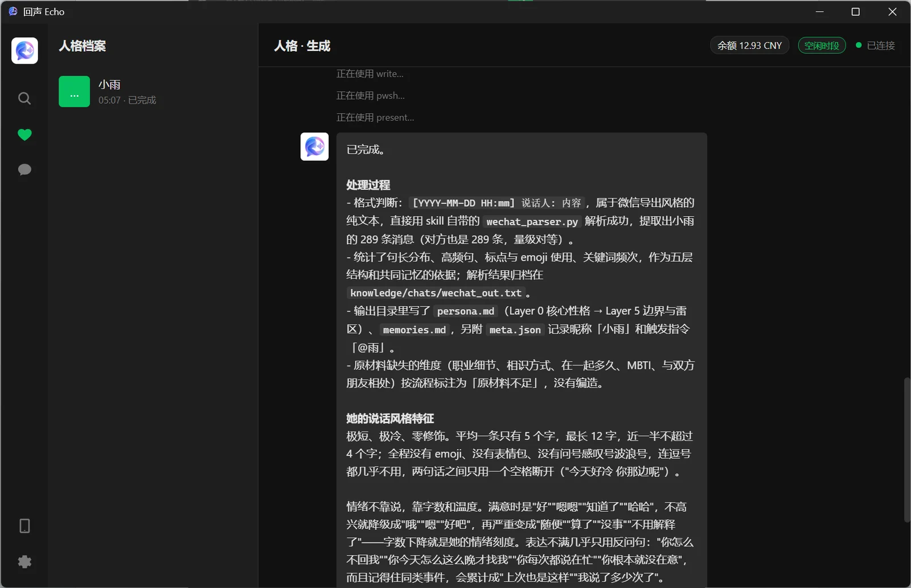The height and width of the screenshot is (588, 911).
Task: Click the chat vertical scrollbar thumb
Action: point(907,450)
